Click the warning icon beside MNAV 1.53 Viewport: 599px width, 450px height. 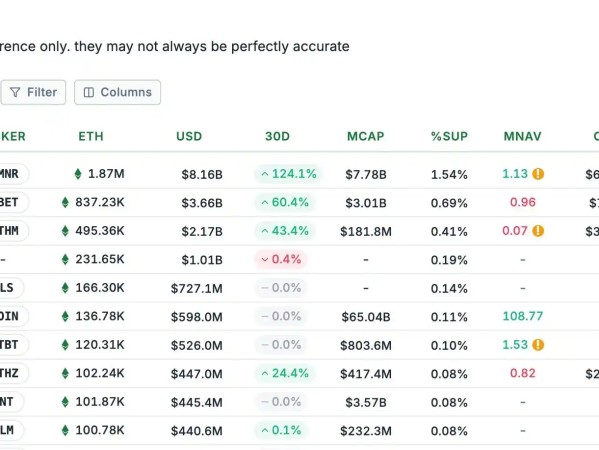pos(538,345)
